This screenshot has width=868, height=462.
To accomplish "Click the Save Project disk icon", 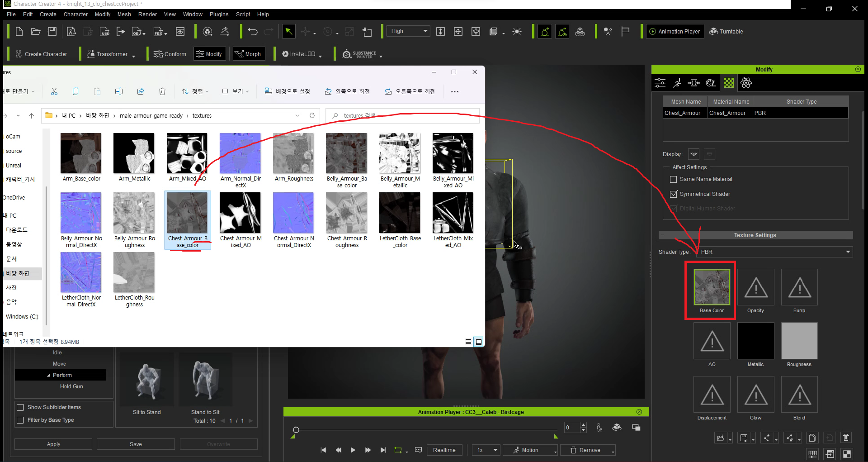I will [x=52, y=31].
